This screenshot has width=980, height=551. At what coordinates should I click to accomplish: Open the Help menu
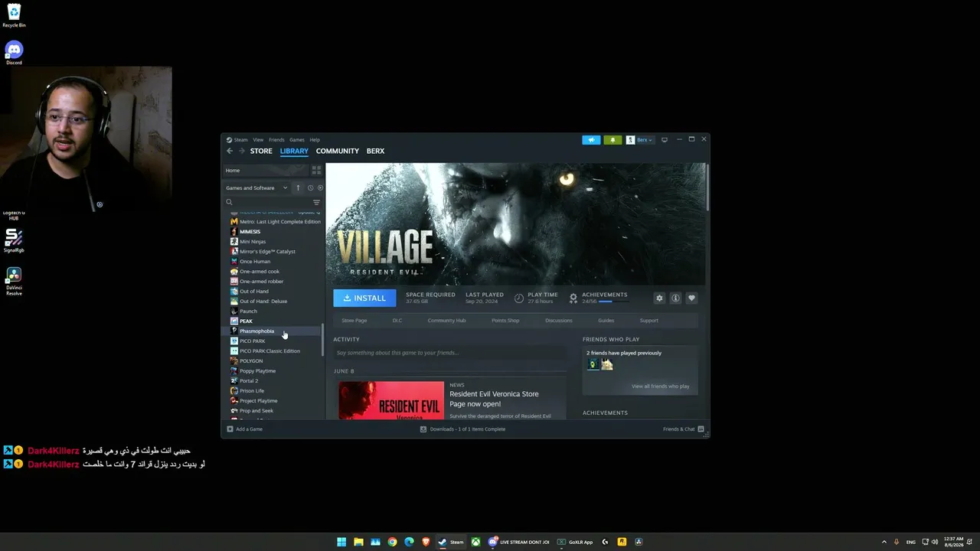[315, 140]
